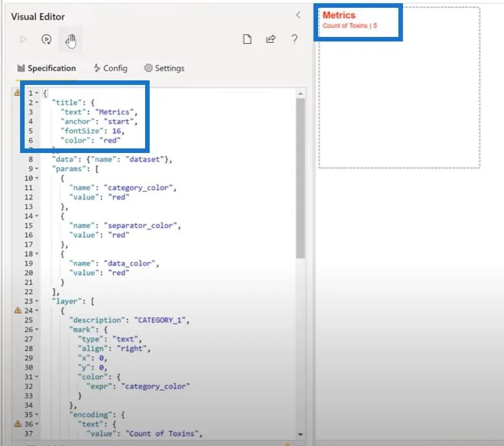
Task: Switch to the Config tab
Action: (111, 68)
